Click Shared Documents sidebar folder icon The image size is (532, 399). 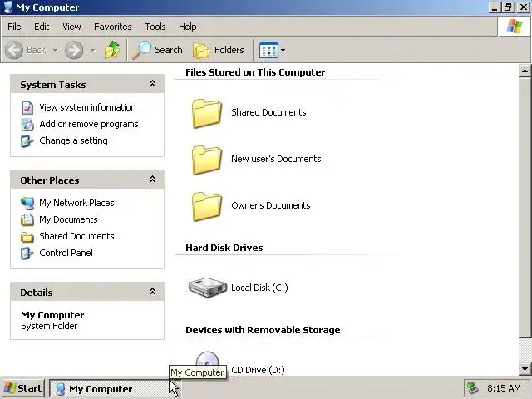coord(27,237)
